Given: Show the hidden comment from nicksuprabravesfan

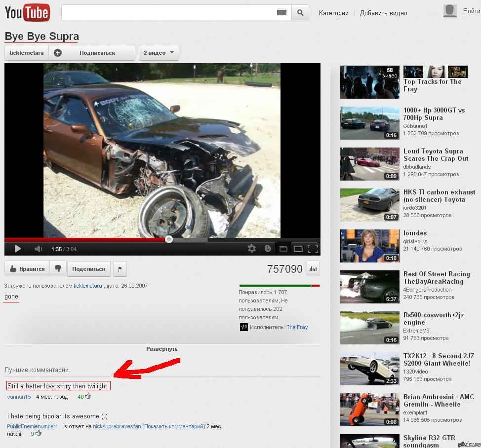Looking at the screenshot, I should tap(173, 426).
